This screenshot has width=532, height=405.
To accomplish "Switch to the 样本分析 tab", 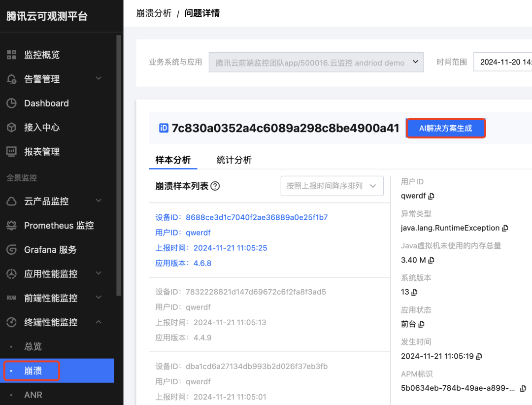I will pyautogui.click(x=173, y=160).
